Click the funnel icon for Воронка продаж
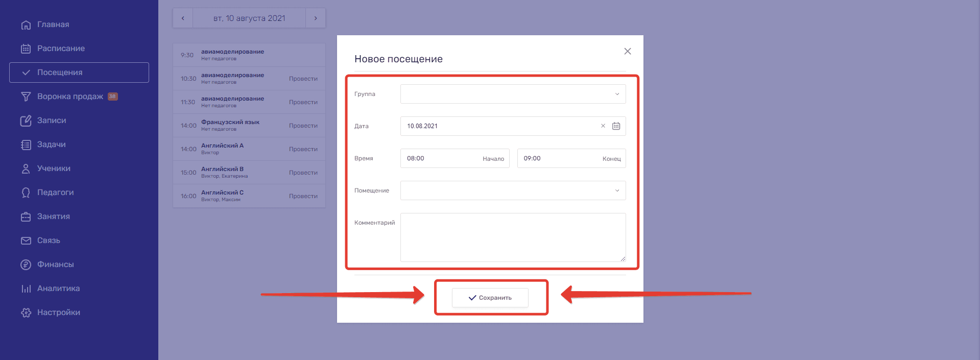 point(26,97)
